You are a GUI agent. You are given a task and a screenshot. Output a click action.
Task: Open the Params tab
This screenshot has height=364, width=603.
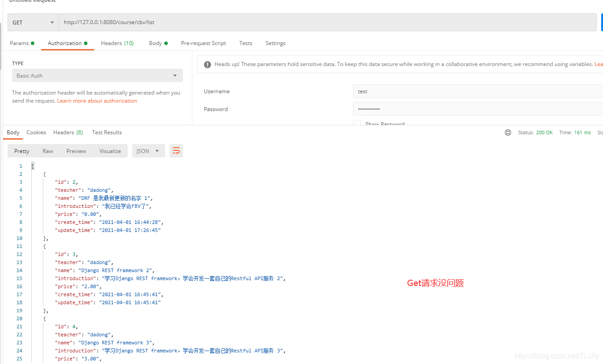pos(22,43)
